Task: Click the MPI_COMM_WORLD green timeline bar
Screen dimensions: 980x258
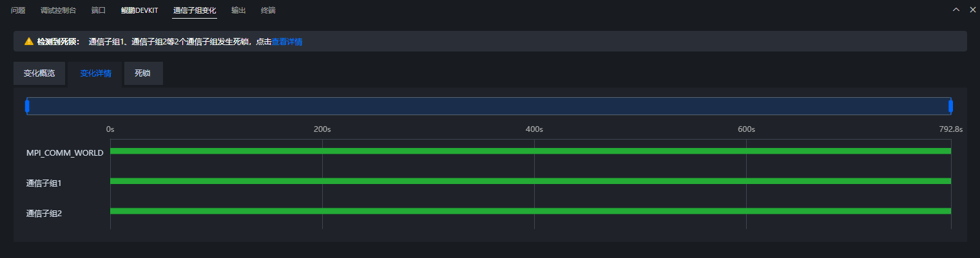Action: coord(530,151)
